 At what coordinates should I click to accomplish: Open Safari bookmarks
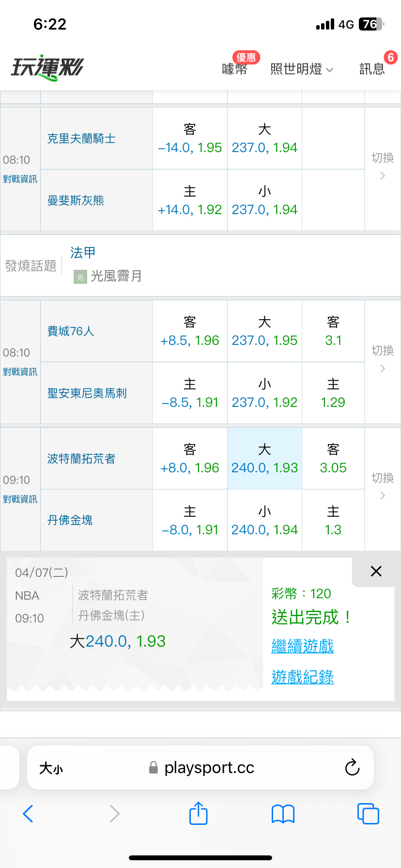point(283,814)
